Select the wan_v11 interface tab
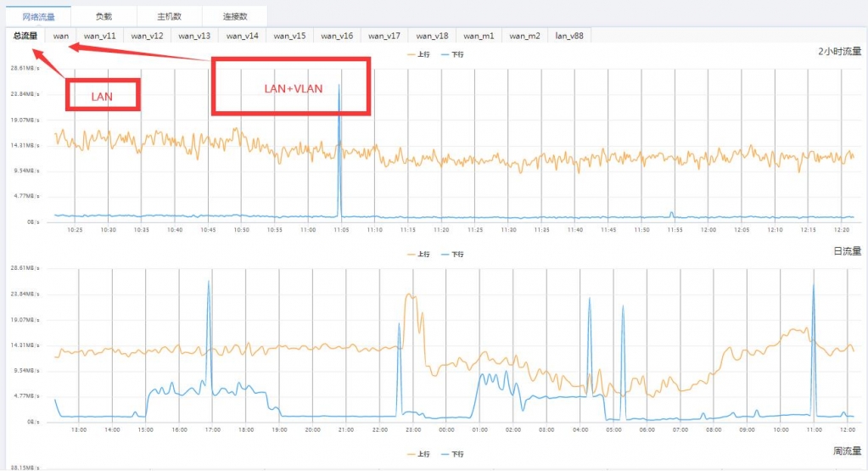The width and height of the screenshot is (868, 471). [x=99, y=36]
